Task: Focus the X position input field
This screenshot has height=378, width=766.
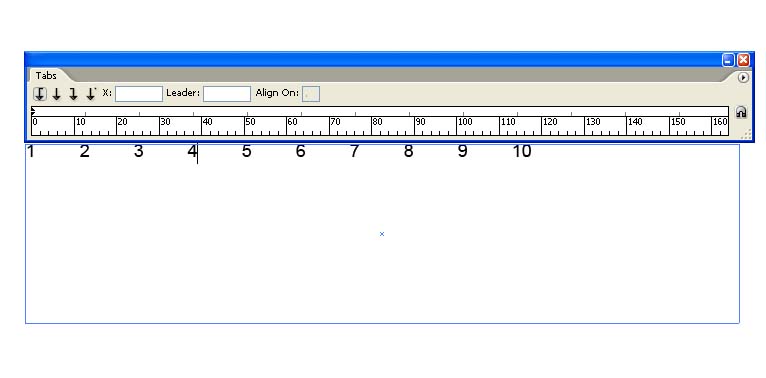Action: tap(139, 94)
